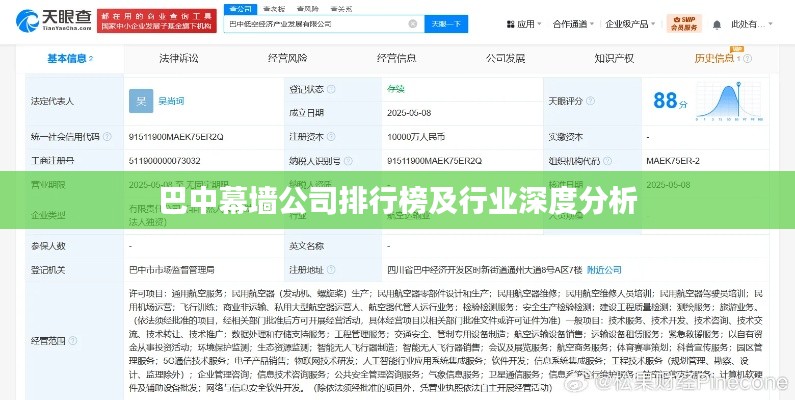Click the 英文名称 label cell
Image resolution: width=795 pixels, height=400 pixels.
pyautogui.click(x=333, y=246)
